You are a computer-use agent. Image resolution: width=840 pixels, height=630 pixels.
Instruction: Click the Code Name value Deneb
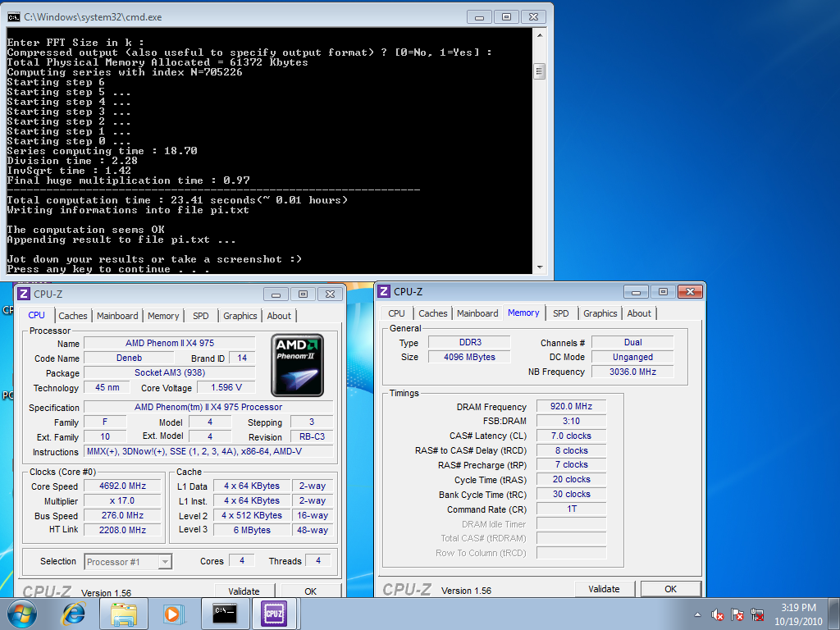pos(129,358)
